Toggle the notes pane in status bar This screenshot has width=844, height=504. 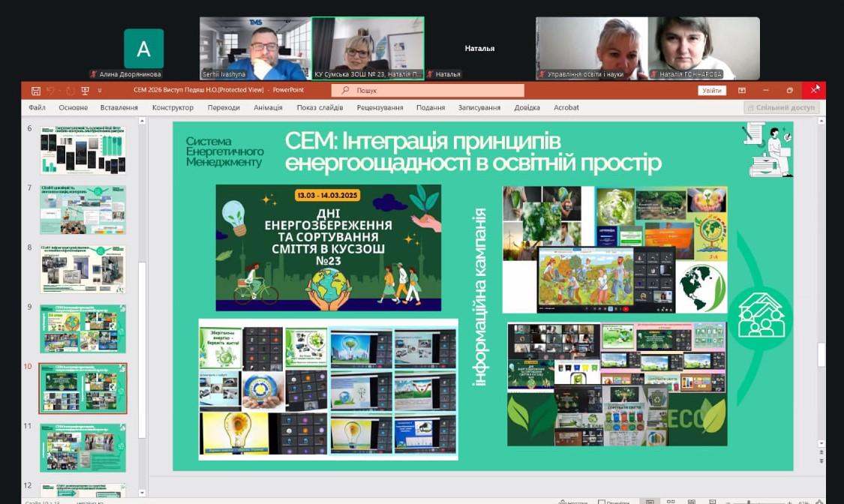point(572,502)
